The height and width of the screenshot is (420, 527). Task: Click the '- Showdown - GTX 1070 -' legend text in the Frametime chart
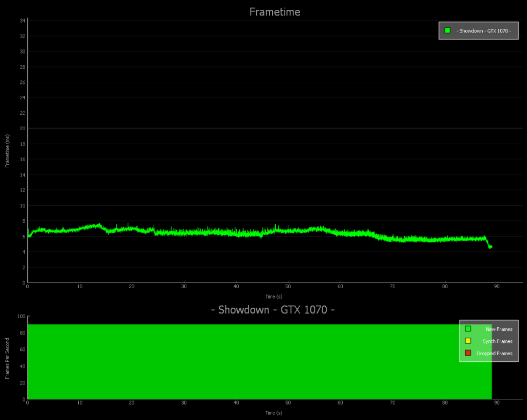tap(484, 31)
